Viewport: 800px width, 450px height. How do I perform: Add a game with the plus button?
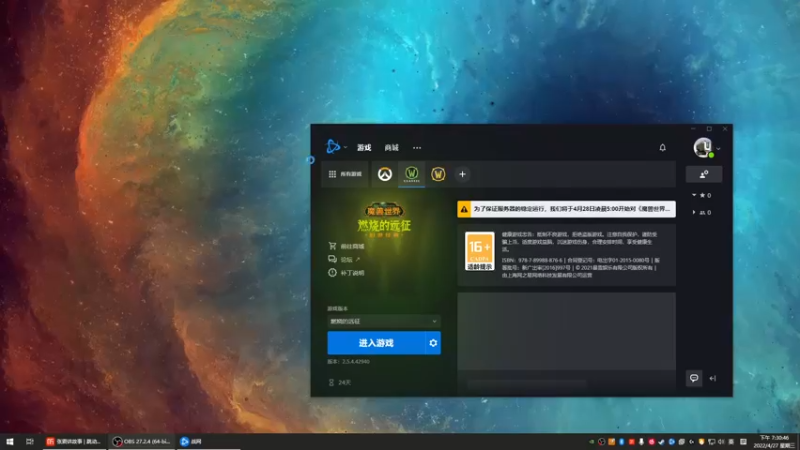(462, 174)
